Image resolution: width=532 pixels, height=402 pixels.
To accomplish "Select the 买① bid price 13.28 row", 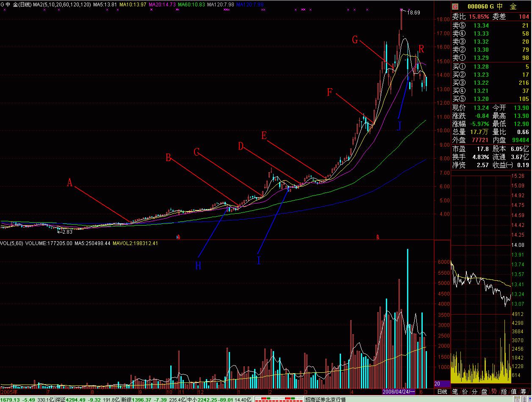I will tap(491, 66).
